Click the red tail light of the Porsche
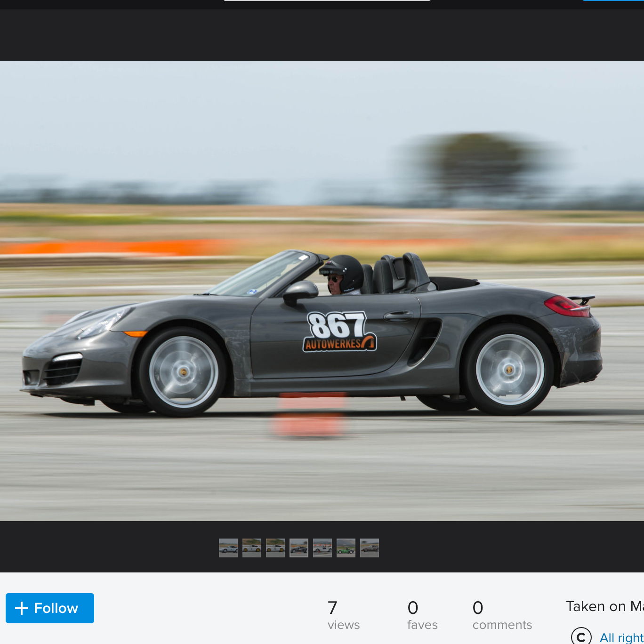644x644 pixels. point(566,306)
